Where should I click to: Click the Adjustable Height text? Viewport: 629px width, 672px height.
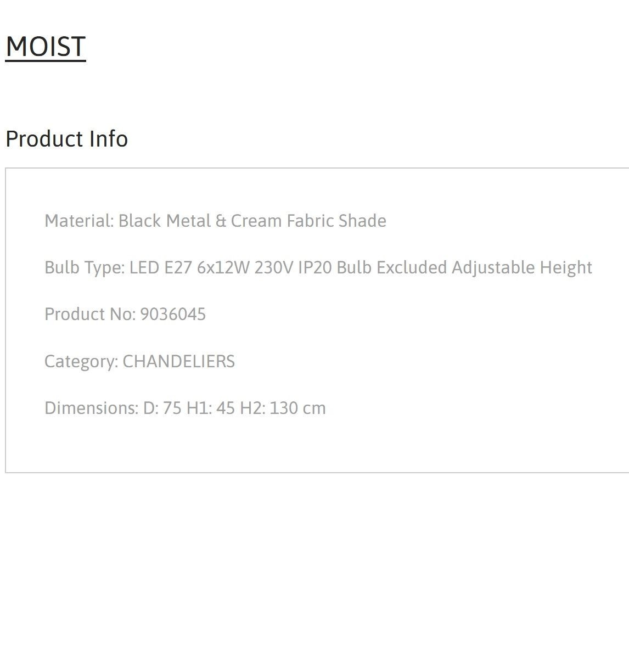pyautogui.click(x=522, y=268)
